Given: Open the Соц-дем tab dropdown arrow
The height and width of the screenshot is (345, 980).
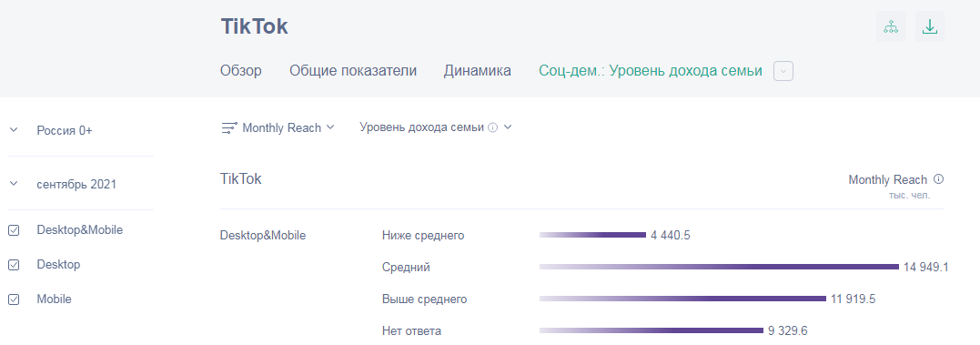Looking at the screenshot, I should (783, 71).
